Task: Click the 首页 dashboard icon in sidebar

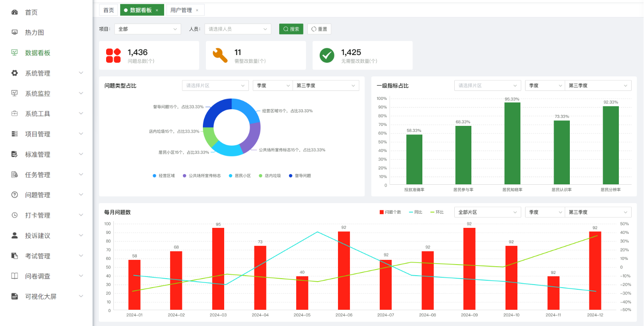Action: (x=14, y=12)
